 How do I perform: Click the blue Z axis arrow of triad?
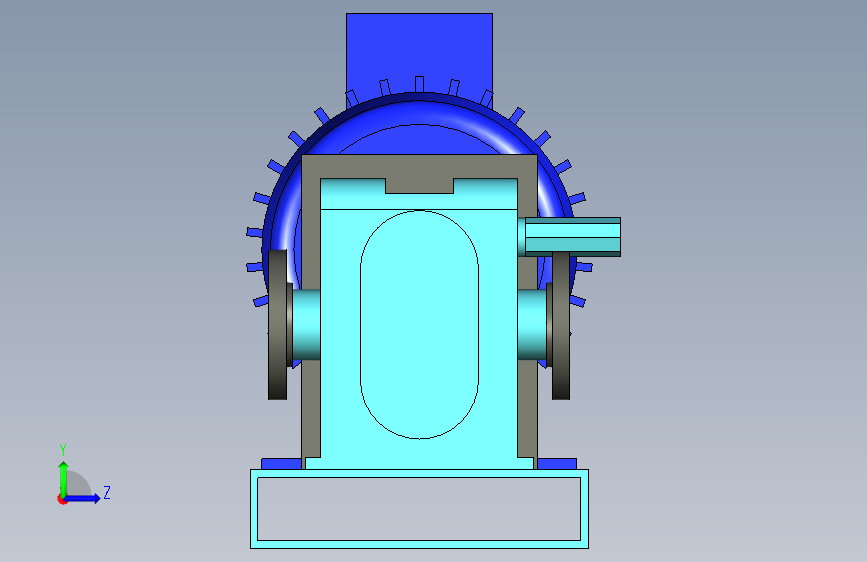(x=83, y=498)
